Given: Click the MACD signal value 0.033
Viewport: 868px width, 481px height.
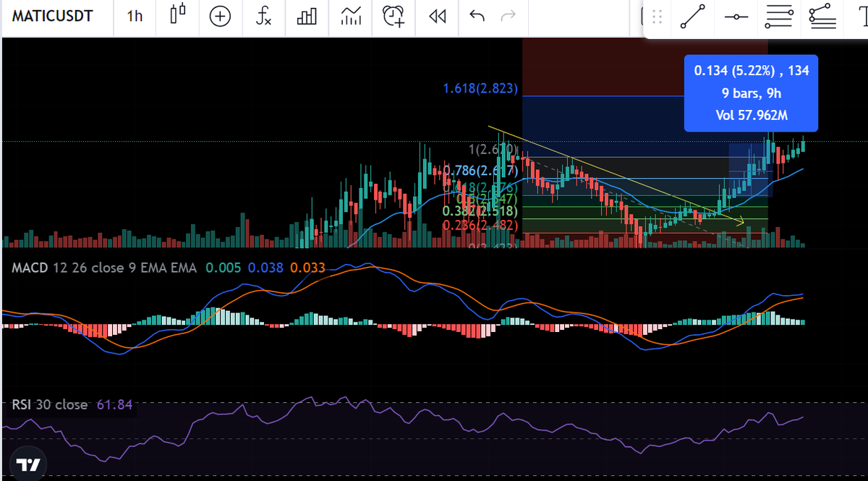Looking at the screenshot, I should [308, 268].
